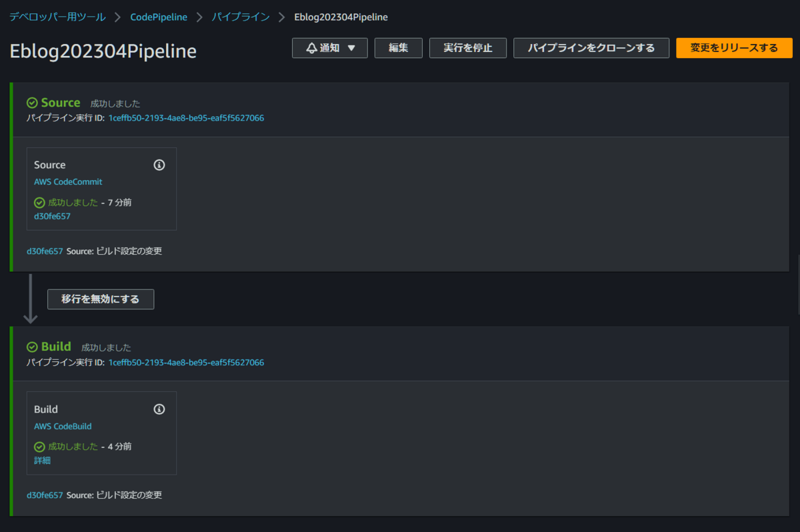
Task: Click success check icon in Build action card
Action: click(x=39, y=447)
